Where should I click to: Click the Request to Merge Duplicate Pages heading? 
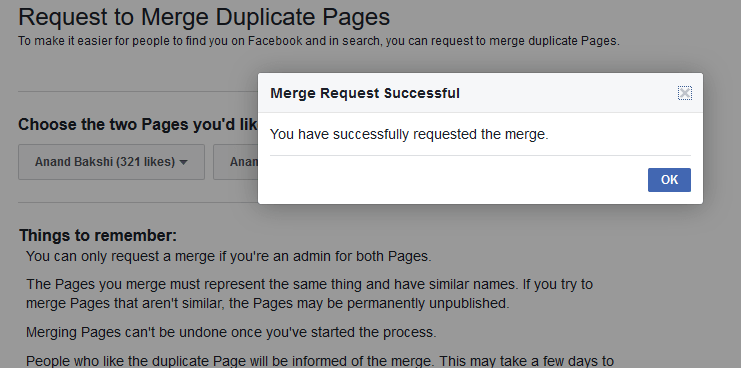coord(204,17)
